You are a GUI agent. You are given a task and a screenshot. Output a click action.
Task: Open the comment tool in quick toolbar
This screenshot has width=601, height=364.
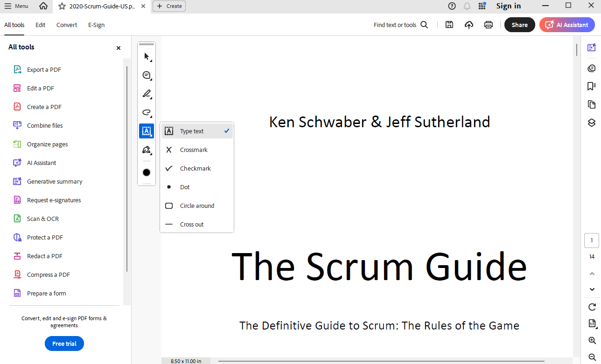pyautogui.click(x=147, y=75)
